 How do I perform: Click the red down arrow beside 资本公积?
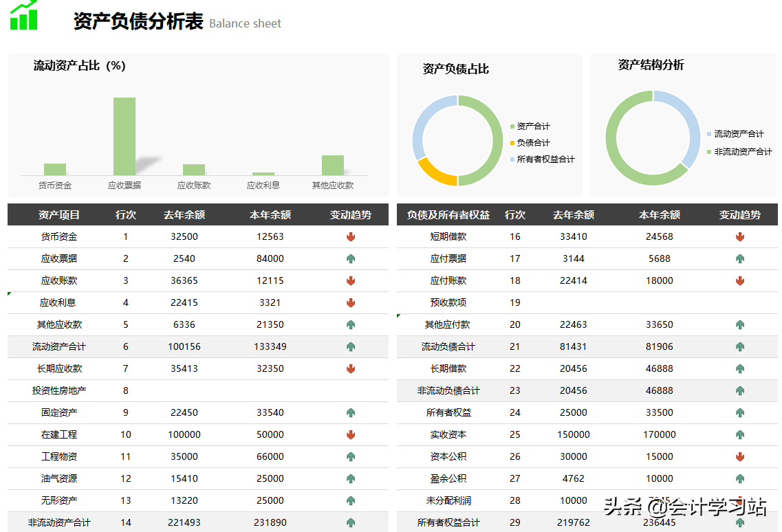coord(739,456)
